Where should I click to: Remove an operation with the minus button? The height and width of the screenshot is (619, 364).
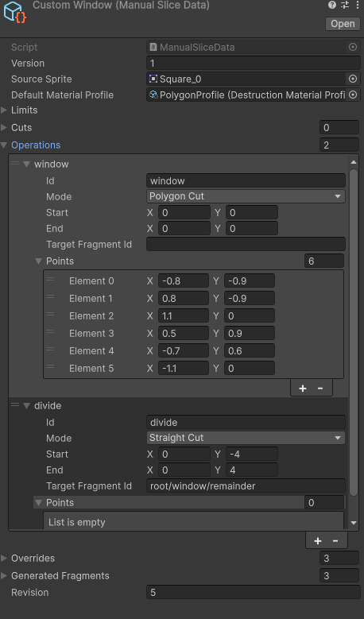pyautogui.click(x=335, y=541)
